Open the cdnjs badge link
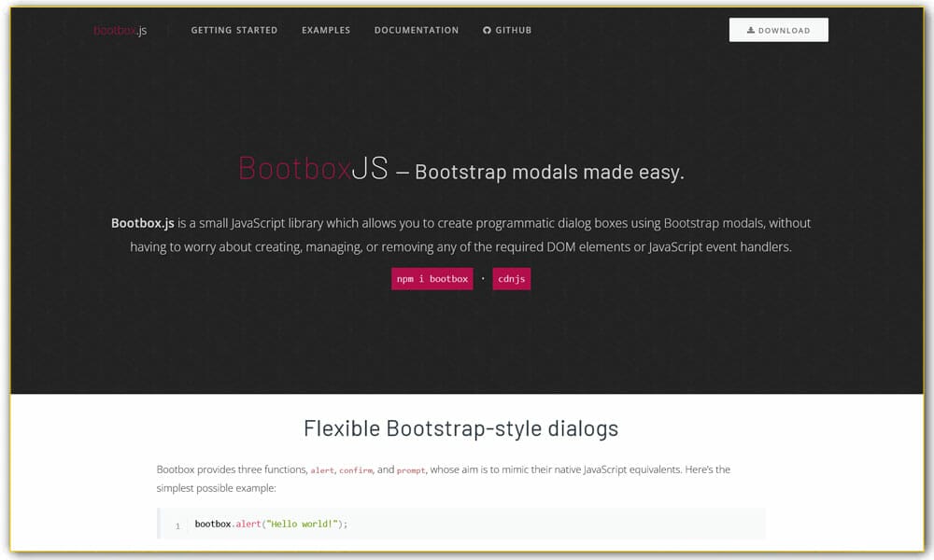 coord(511,278)
